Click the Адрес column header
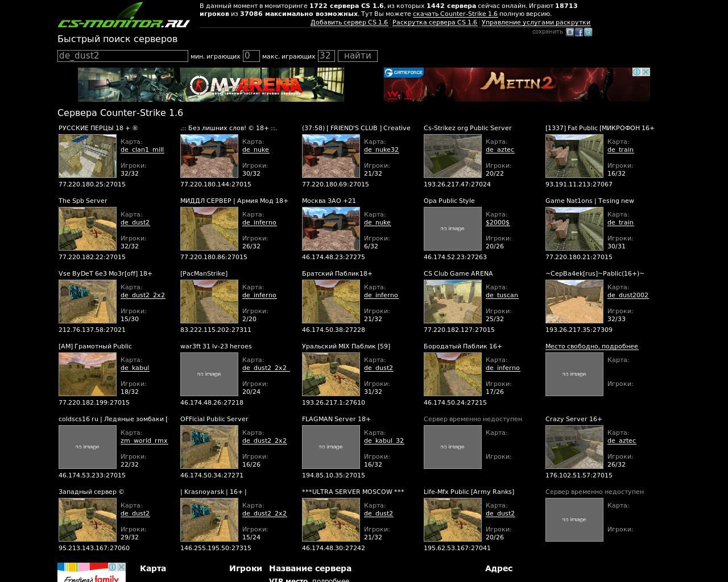728x582 pixels. (x=499, y=568)
